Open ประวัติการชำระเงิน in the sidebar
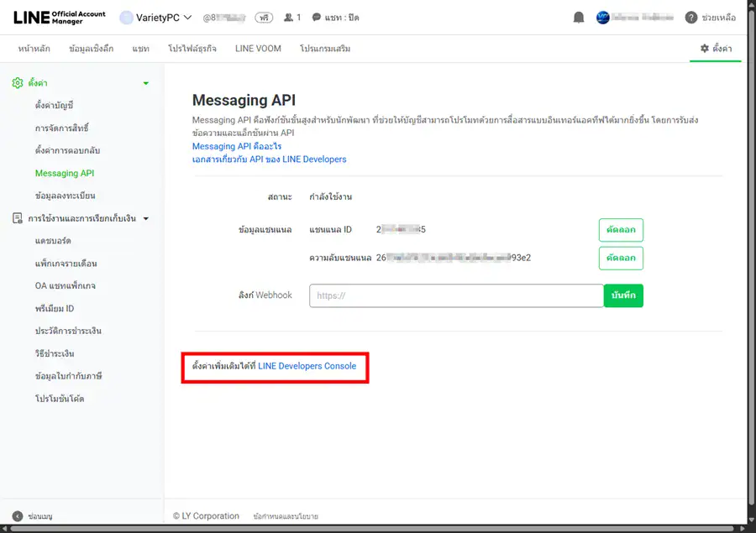The width and height of the screenshot is (756, 533). (x=68, y=331)
